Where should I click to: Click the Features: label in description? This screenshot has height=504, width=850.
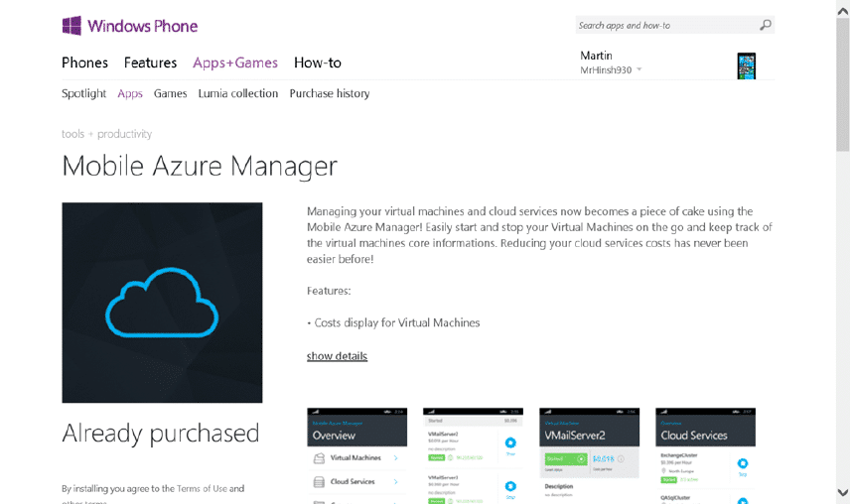click(x=329, y=291)
